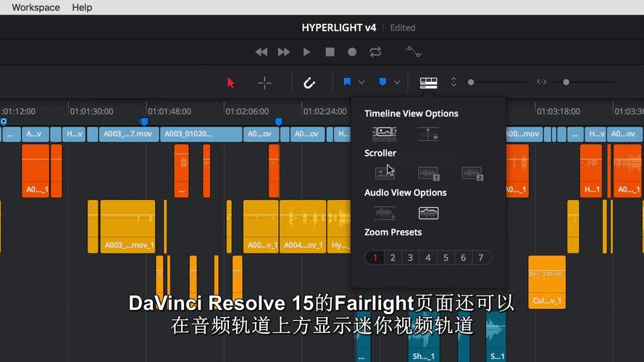Click the blue timeline marker near 01:02:24:00
The image size is (644, 362).
coord(278,122)
